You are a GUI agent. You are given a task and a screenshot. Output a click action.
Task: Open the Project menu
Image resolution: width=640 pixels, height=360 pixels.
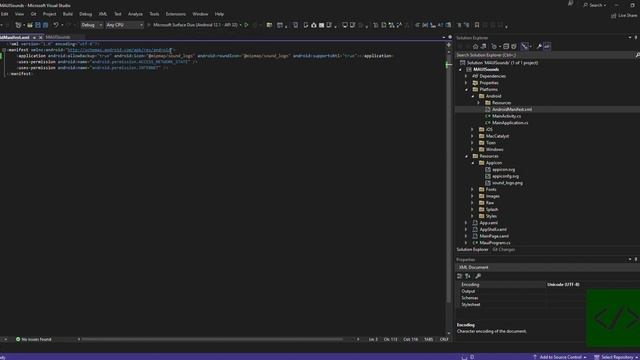click(x=49, y=14)
